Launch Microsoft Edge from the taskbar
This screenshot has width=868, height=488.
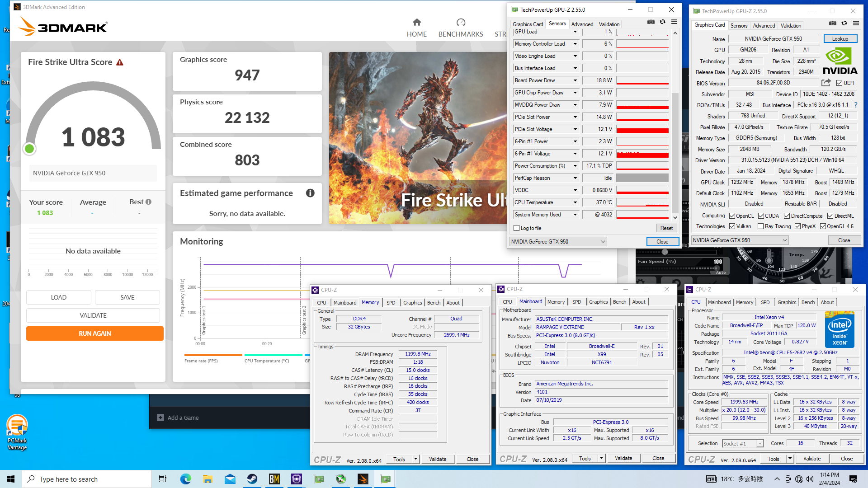point(185,479)
